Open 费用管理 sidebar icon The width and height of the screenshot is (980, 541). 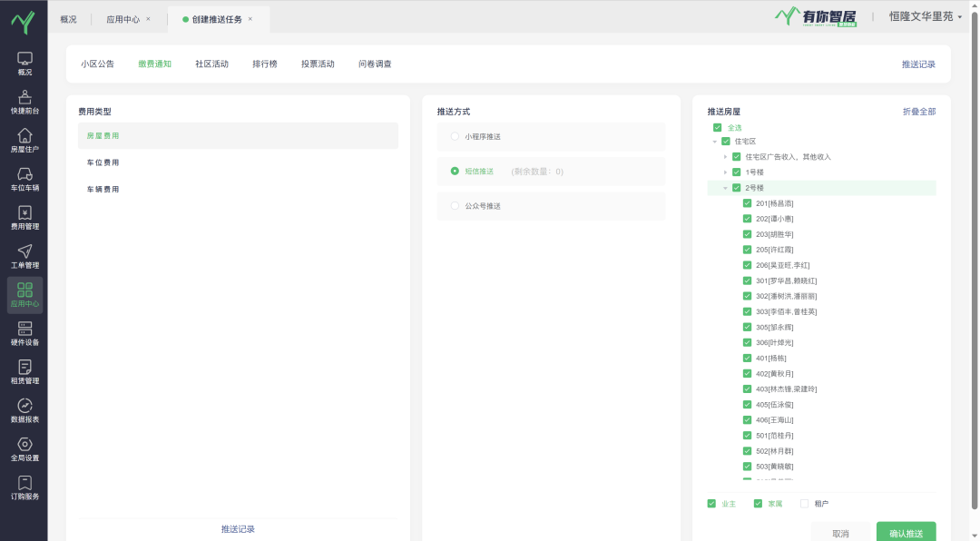(24, 213)
